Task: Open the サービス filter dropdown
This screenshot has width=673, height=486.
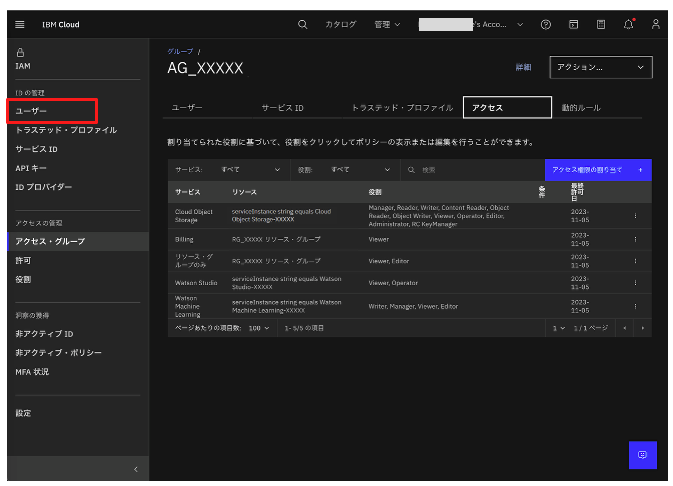Action: 235,170
